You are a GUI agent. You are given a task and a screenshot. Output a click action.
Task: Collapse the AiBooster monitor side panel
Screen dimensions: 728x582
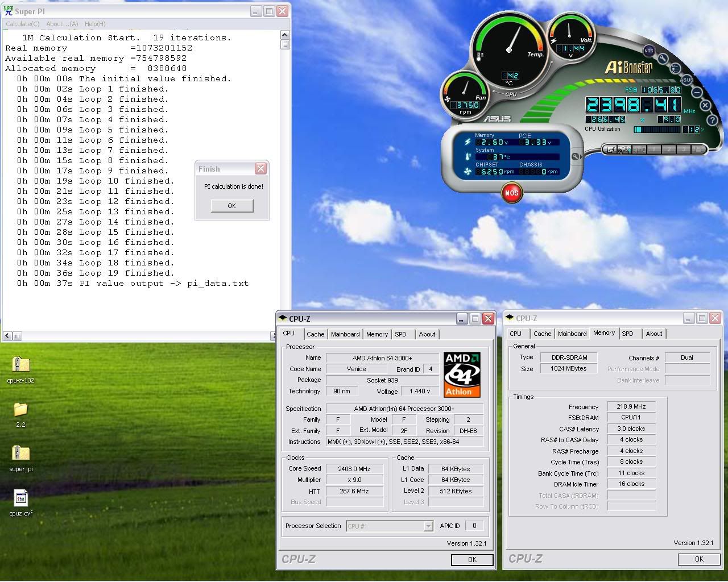tap(575, 157)
